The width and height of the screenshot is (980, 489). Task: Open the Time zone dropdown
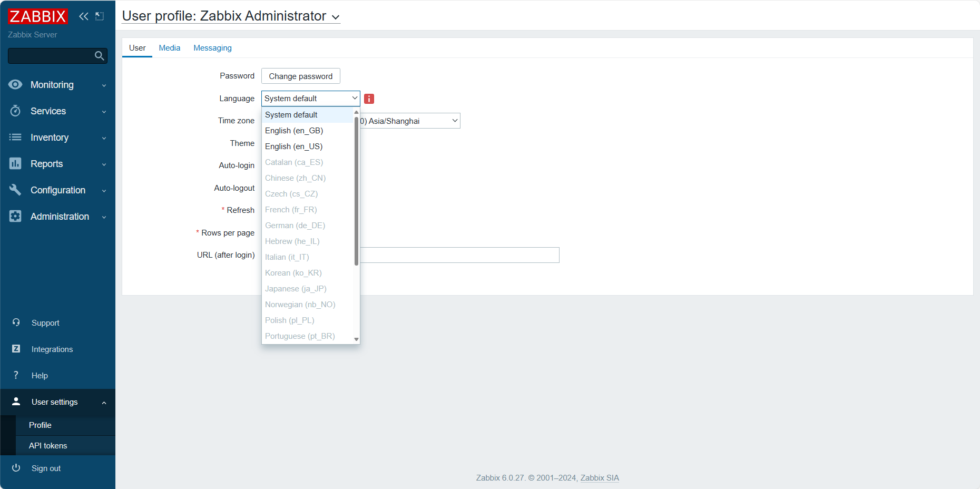(409, 121)
